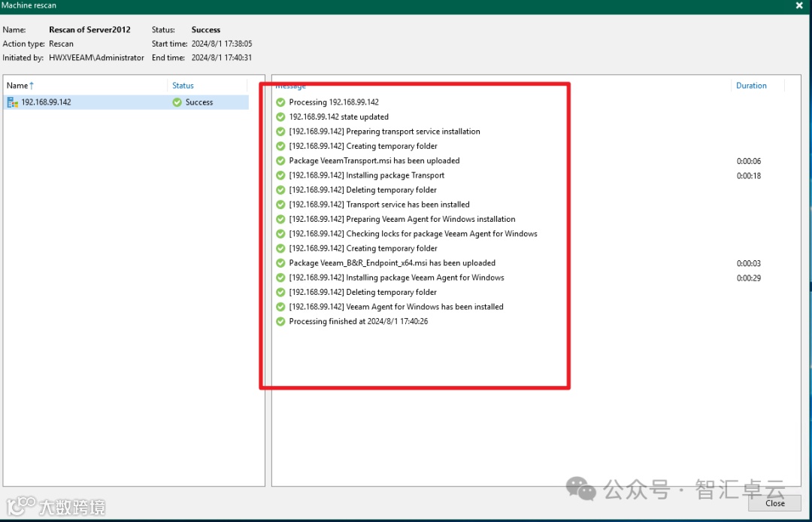
Task: Select 'Installing package Transport' message
Action: tap(367, 175)
